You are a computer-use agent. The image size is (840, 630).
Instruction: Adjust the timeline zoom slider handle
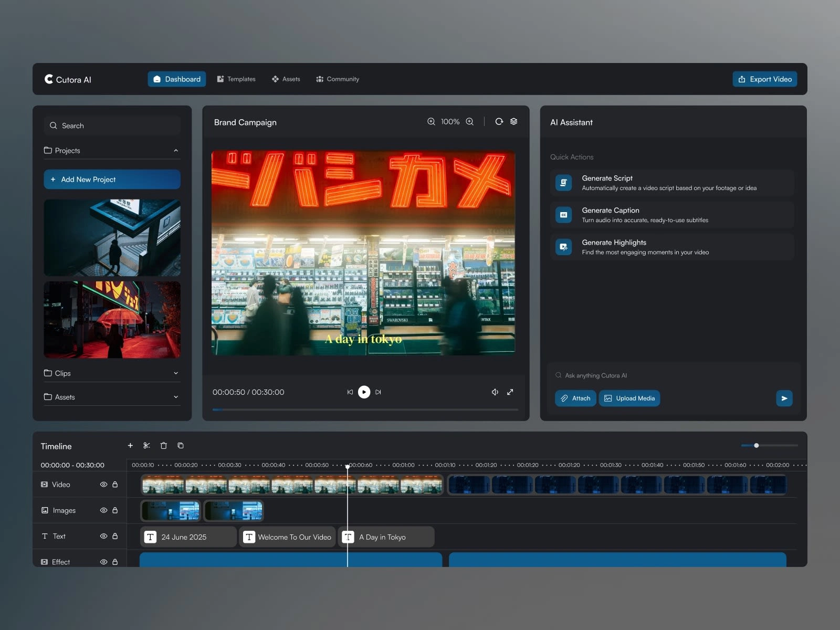click(757, 446)
